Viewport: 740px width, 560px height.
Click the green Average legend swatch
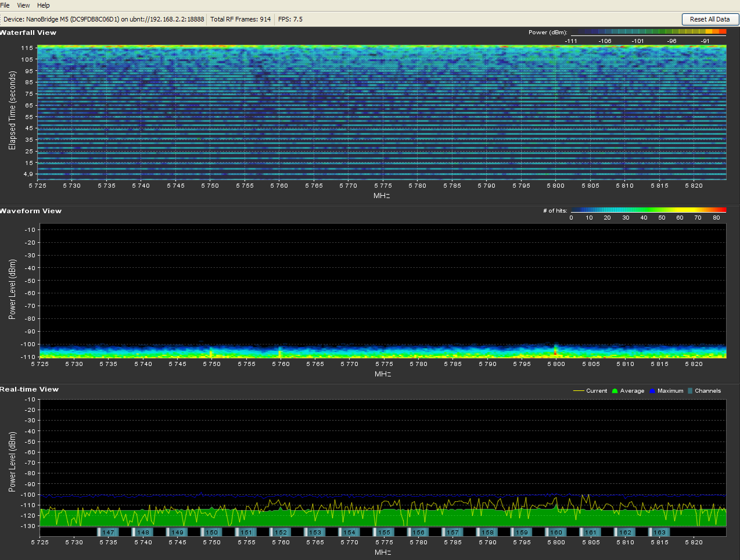(615, 391)
